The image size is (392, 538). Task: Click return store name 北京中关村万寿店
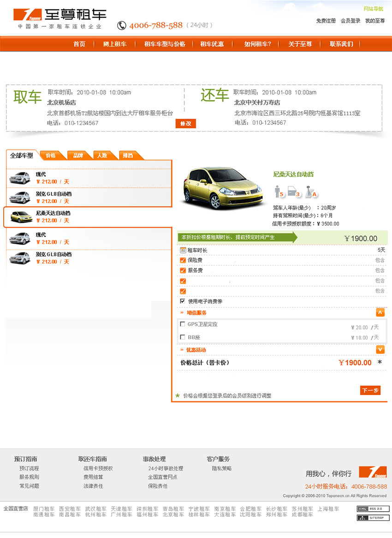[x=257, y=102]
